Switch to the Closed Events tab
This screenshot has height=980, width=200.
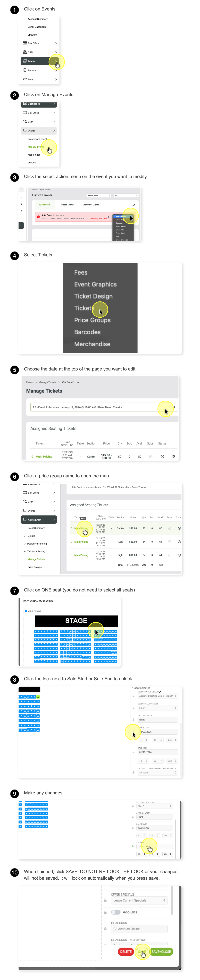click(x=67, y=205)
